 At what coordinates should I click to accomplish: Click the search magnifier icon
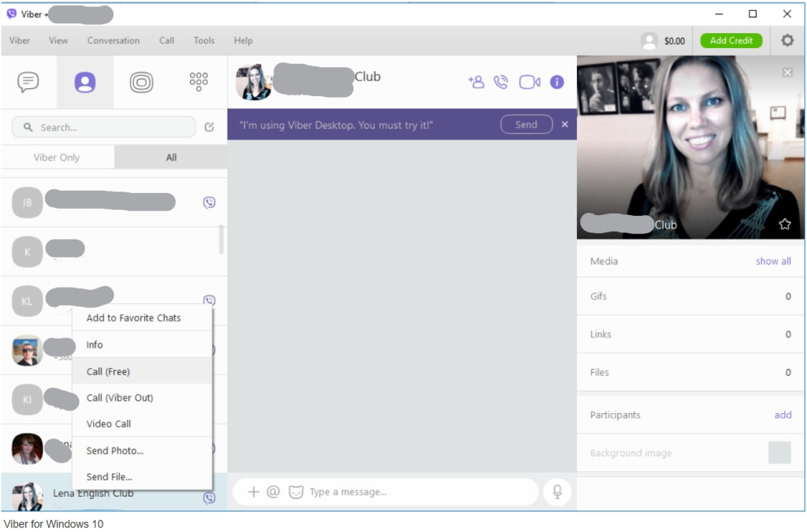(28, 127)
